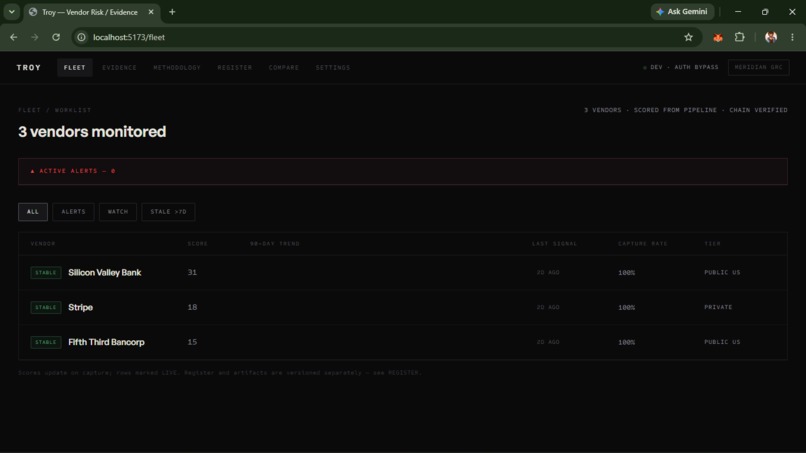Open the REGISTER nav tab

234,67
